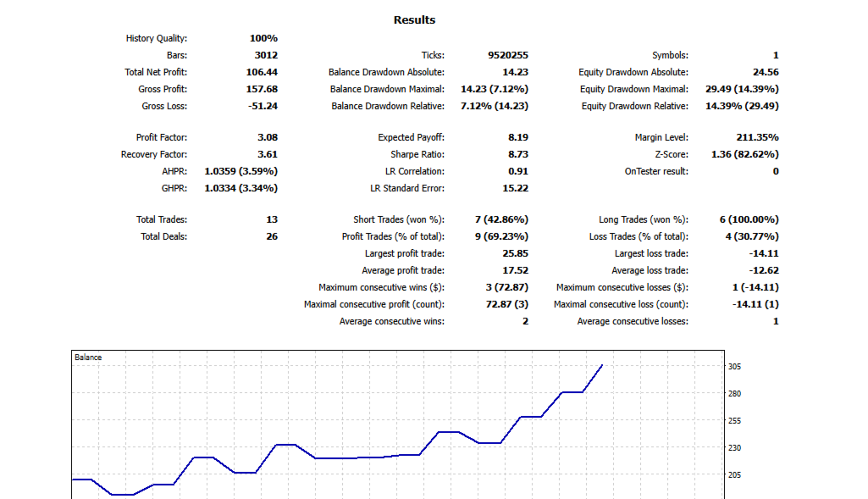Click the Total Net Profit label
This screenshot has width=868, height=499.
click(x=156, y=72)
